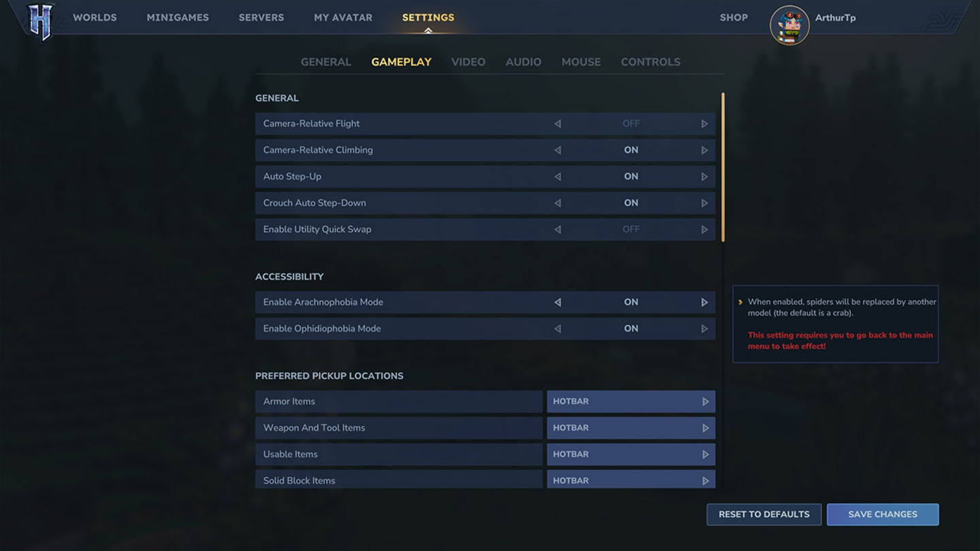Click left arrow for Camera-Relative Flight

pyautogui.click(x=557, y=124)
